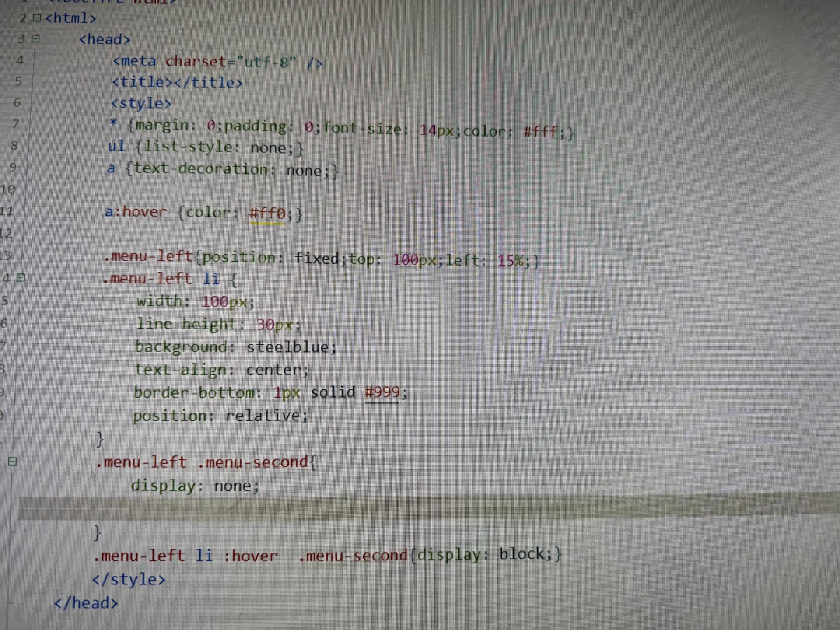
Task: Click the #fff color value
Action: (540, 131)
